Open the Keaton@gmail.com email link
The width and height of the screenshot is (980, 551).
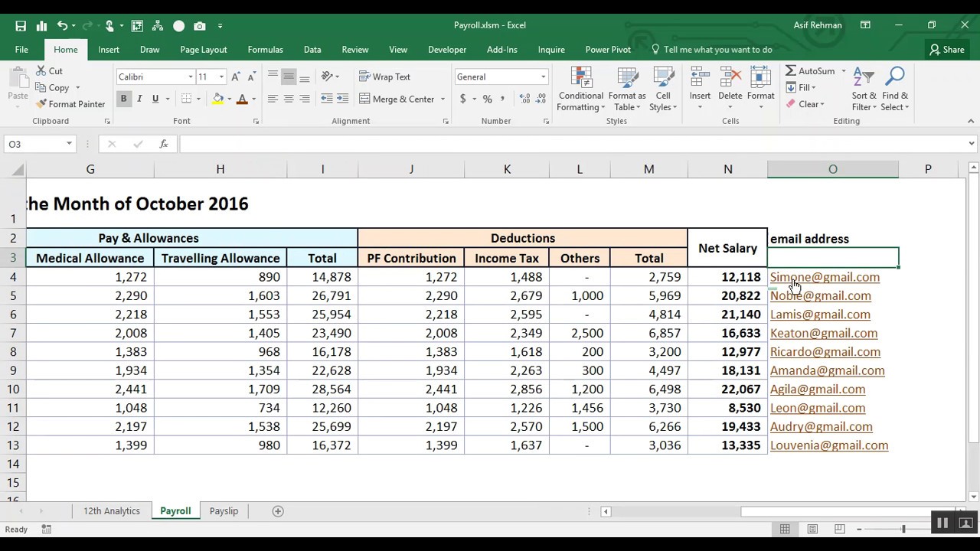[x=824, y=333]
